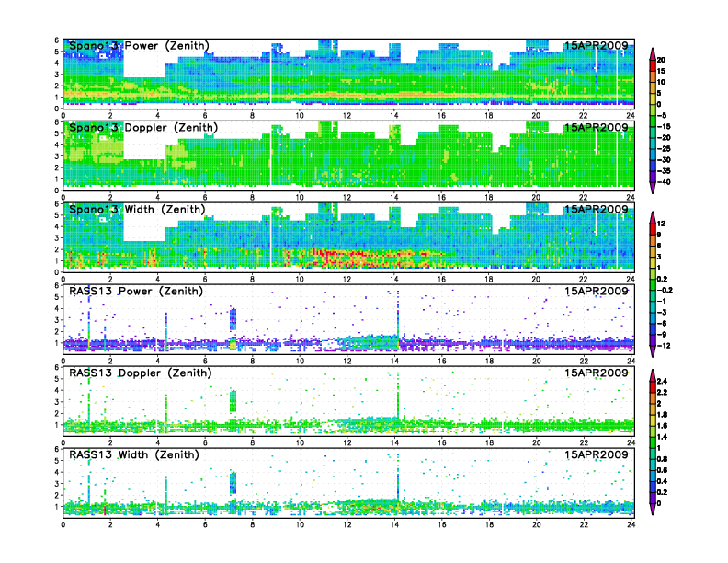Click the 'Spano13 Power (Zenith)' panel title
The width and height of the screenshot is (728, 563).
point(139,45)
